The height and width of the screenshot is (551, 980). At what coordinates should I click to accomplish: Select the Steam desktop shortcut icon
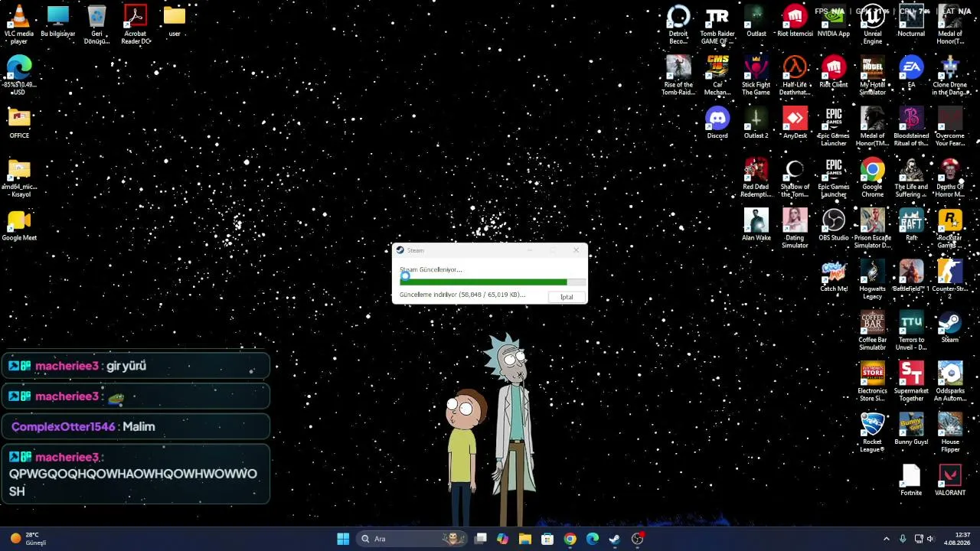(x=950, y=327)
